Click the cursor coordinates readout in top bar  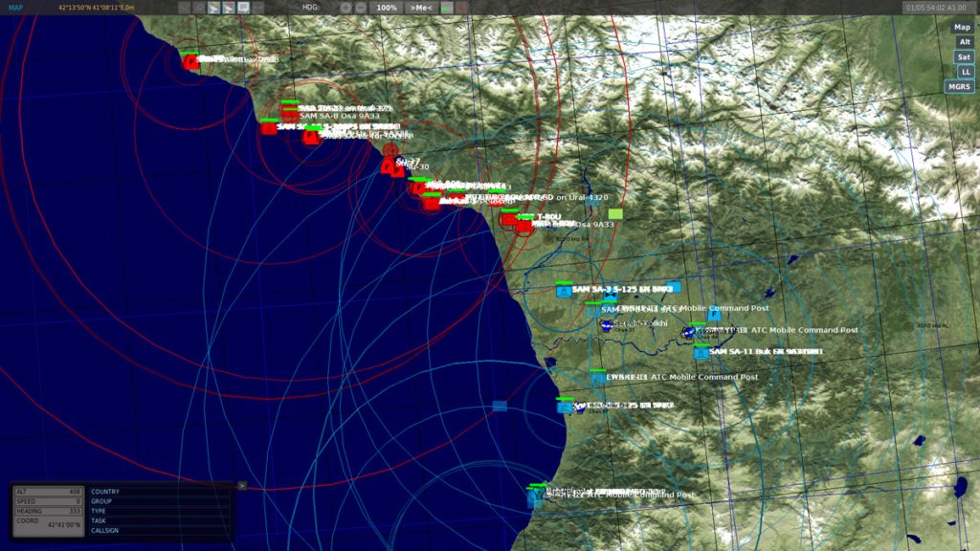(x=97, y=8)
